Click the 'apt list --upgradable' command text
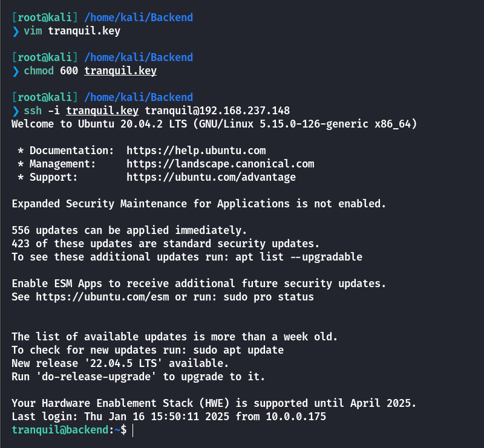Screen dimensions: 484x448 point(299,257)
